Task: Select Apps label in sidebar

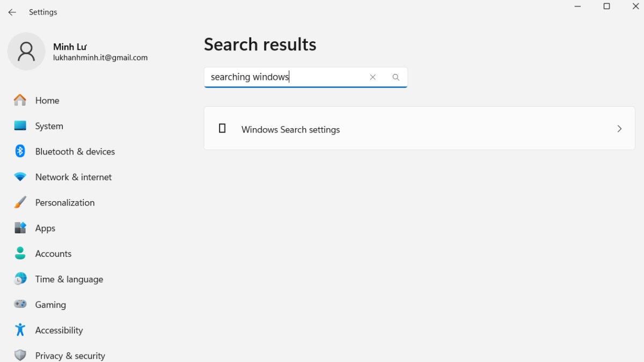Action: tap(45, 228)
